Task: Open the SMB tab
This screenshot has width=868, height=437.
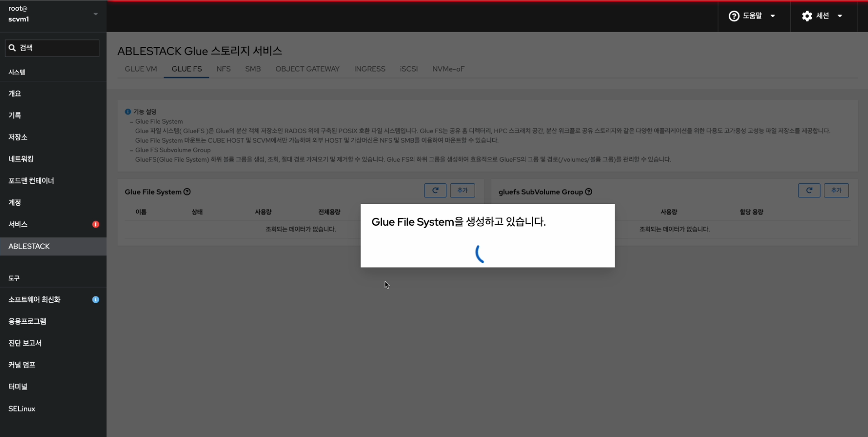Action: (253, 69)
